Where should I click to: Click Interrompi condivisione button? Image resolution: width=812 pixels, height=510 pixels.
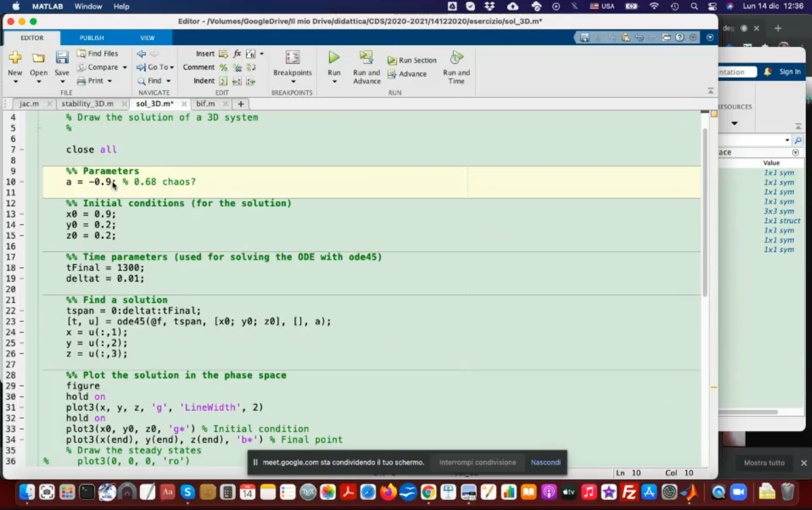tap(477, 463)
